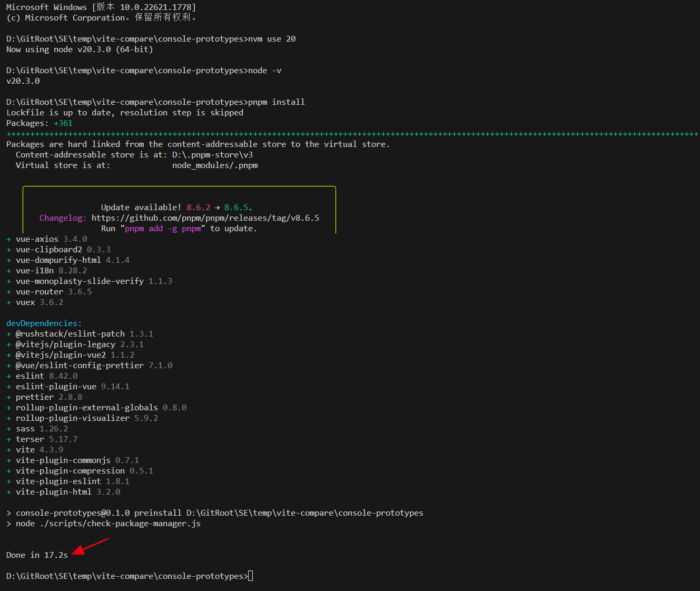Click the 'node -v' command text
Screen dimensions: 700x591
coord(265,71)
